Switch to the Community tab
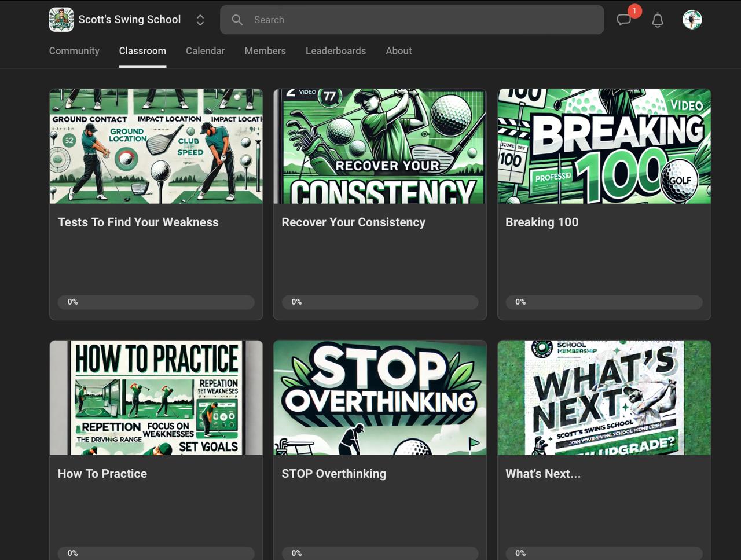 pos(74,51)
